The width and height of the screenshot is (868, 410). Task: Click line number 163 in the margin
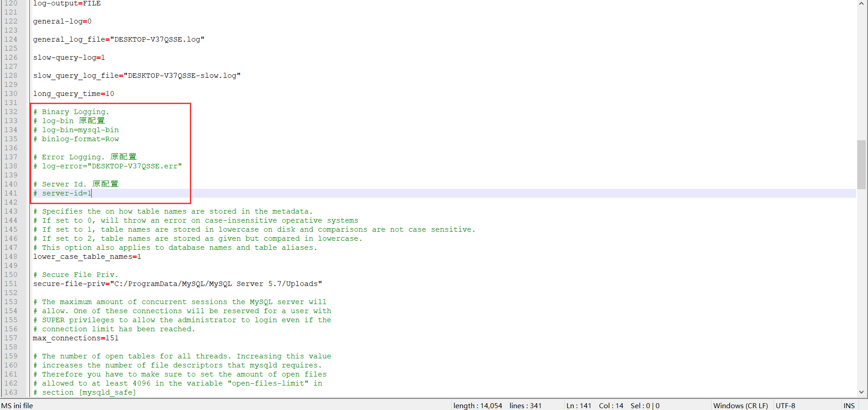(x=11, y=392)
